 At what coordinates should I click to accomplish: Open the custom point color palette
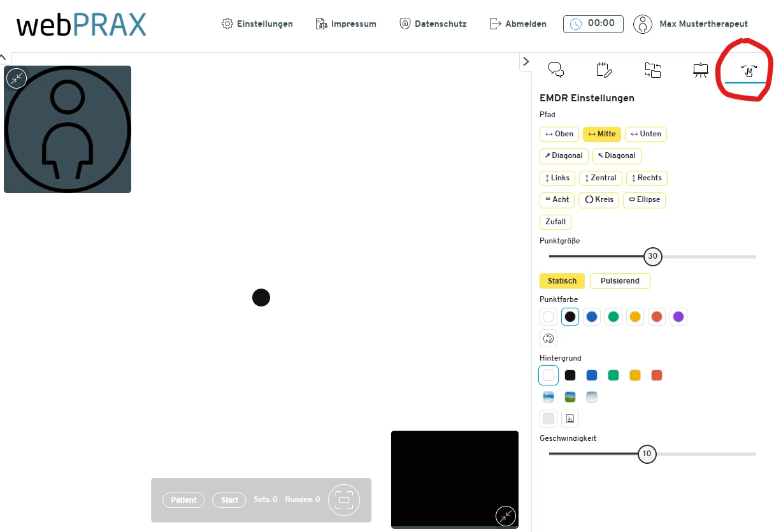point(548,338)
